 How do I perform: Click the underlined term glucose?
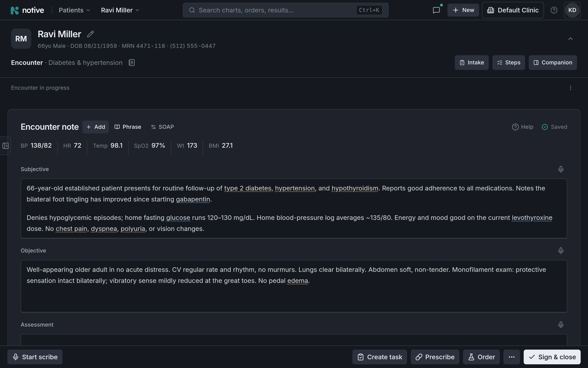[x=178, y=218]
